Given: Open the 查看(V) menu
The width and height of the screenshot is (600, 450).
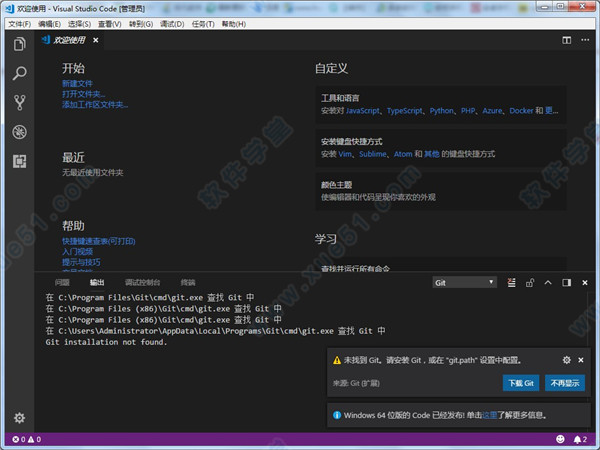Looking at the screenshot, I should tap(109, 24).
